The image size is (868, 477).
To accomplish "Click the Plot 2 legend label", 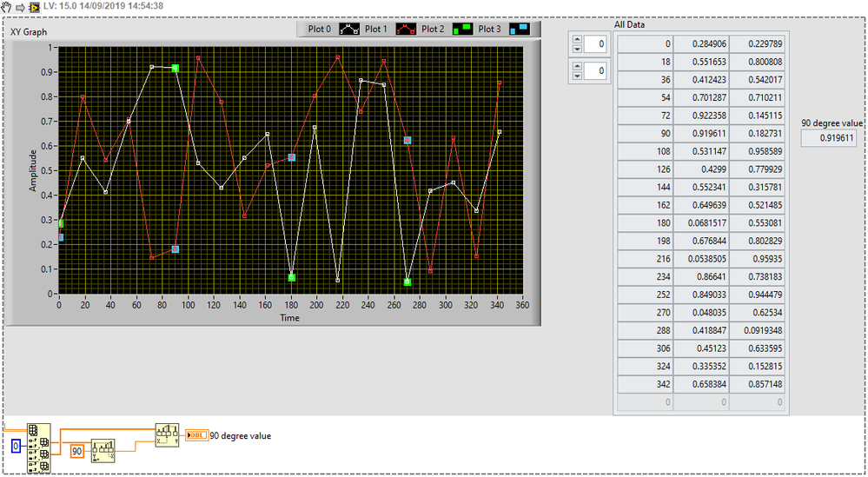I will (x=433, y=30).
